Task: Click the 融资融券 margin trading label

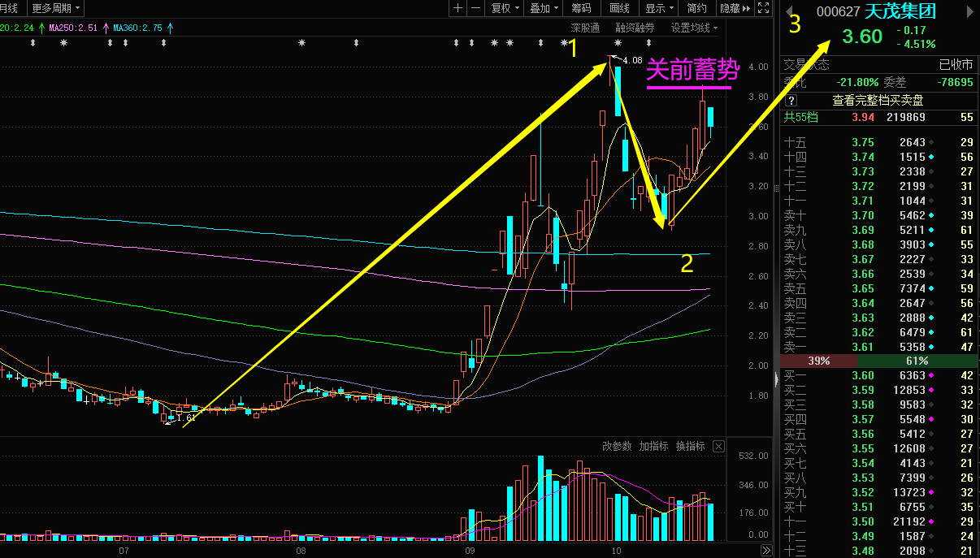Action: (635, 28)
